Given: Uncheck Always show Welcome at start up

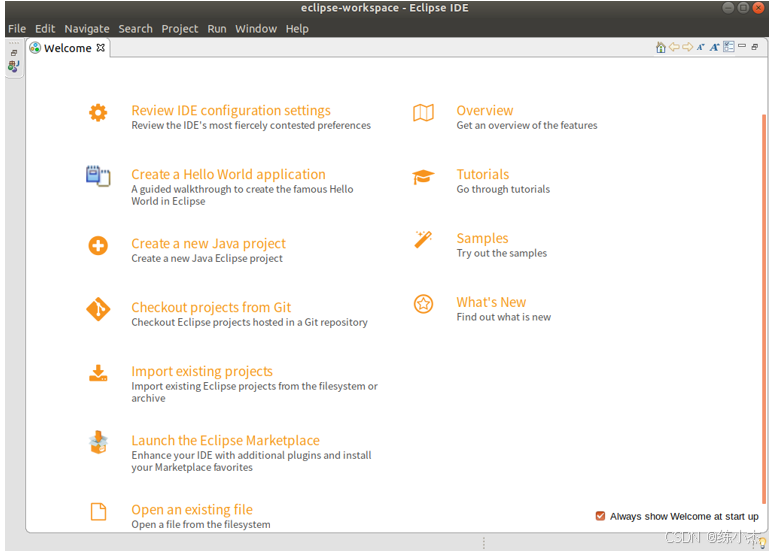Looking at the screenshot, I should click(x=600, y=516).
